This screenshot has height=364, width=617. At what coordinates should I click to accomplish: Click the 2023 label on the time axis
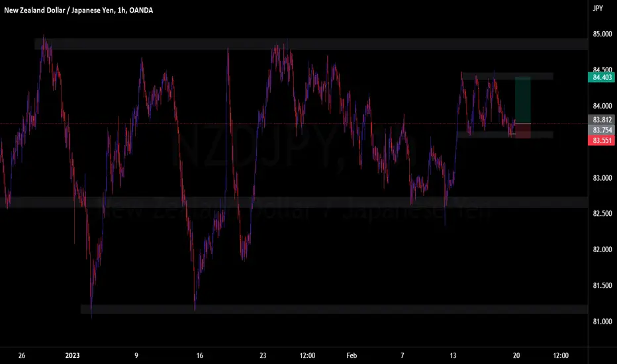click(x=72, y=356)
